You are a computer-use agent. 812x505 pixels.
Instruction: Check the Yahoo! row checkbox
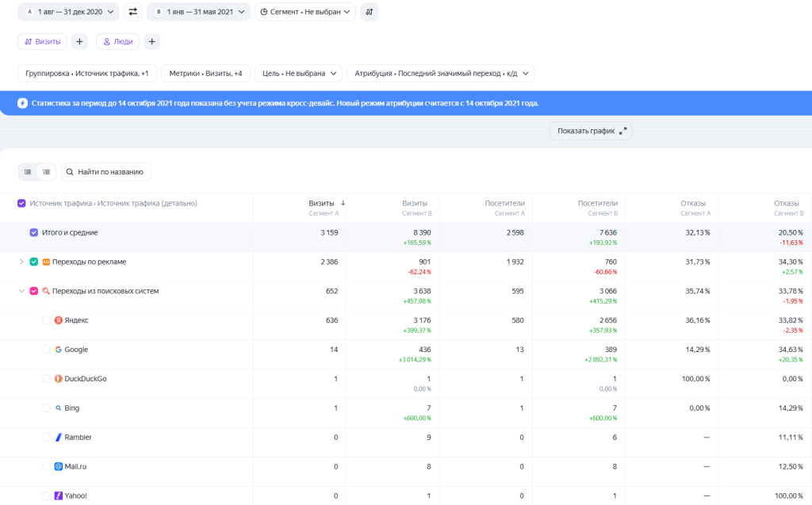point(46,495)
